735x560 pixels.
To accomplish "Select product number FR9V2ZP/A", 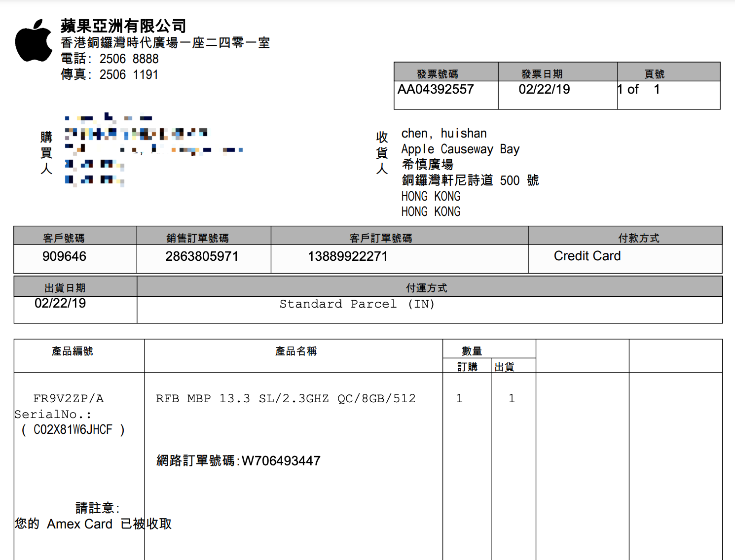I will [69, 398].
